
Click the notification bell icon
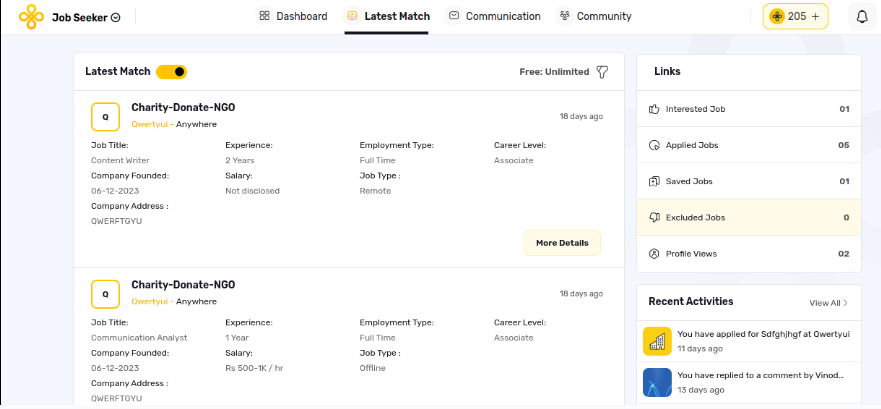point(862,16)
